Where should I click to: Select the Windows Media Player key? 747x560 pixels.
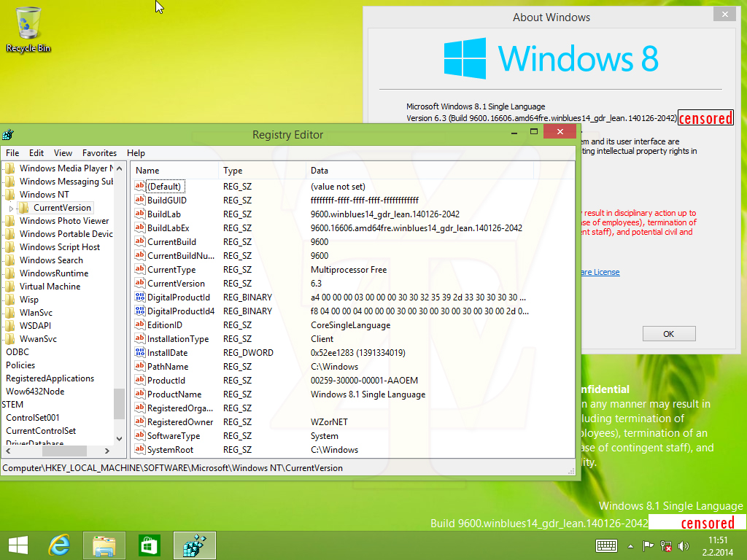click(x=66, y=168)
